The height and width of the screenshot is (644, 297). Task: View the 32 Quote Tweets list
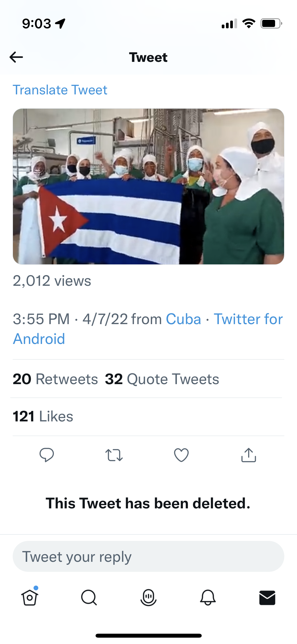click(x=162, y=379)
